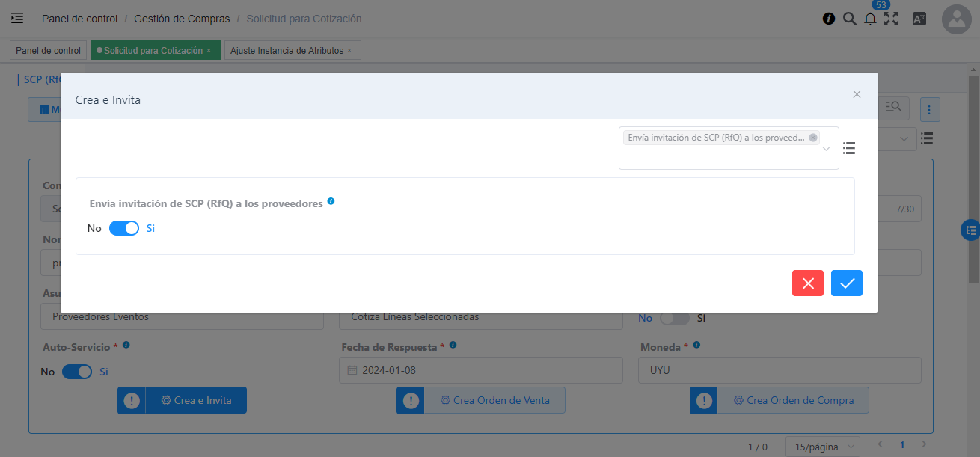Close the Crea e Invita dialog

[857, 94]
